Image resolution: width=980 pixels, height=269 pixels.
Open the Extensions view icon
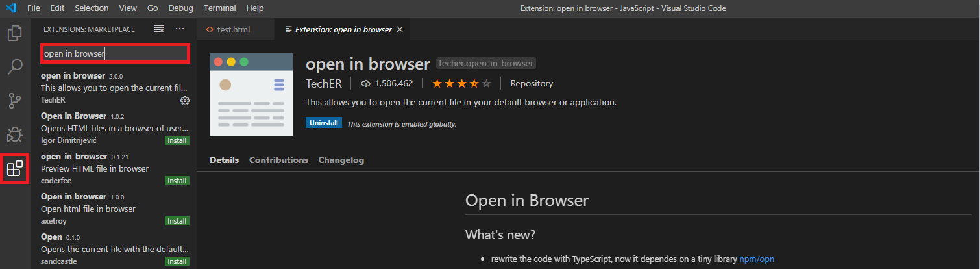click(x=15, y=169)
